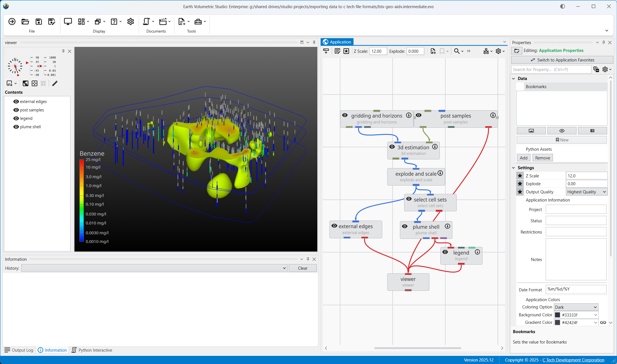Click the Clear history button
The height and width of the screenshot is (364, 617).
point(302,268)
